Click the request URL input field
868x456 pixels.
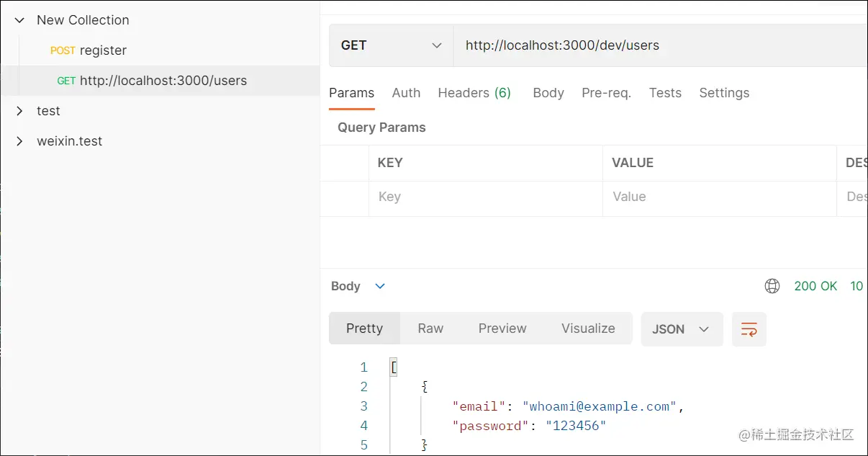648,45
